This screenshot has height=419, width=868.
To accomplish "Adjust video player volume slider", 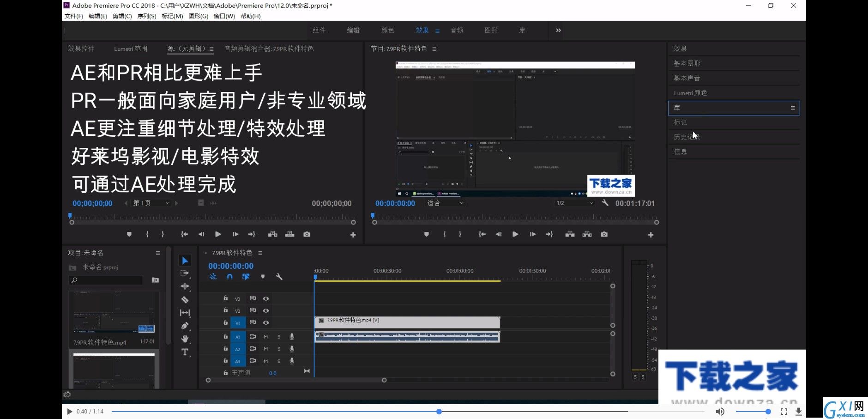I will 753,411.
